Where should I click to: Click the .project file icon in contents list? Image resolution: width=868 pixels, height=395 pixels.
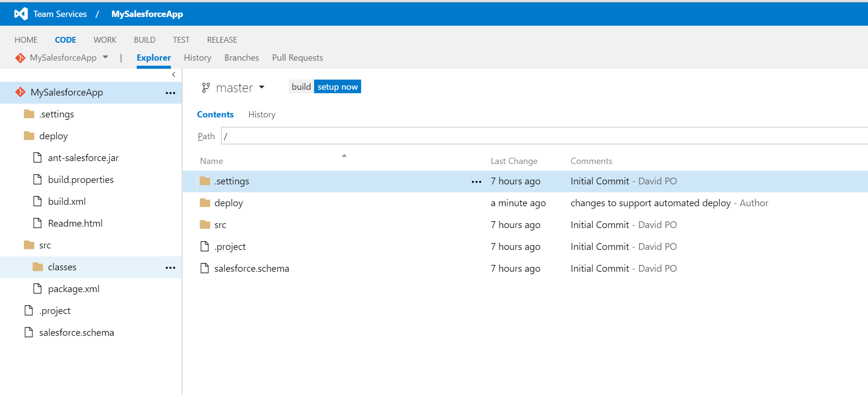(x=205, y=247)
